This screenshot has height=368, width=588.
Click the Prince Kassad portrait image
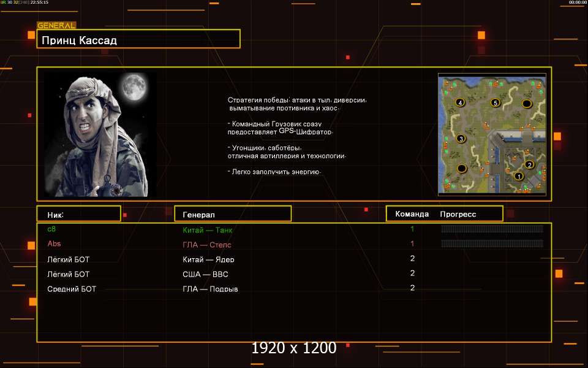tap(100, 134)
